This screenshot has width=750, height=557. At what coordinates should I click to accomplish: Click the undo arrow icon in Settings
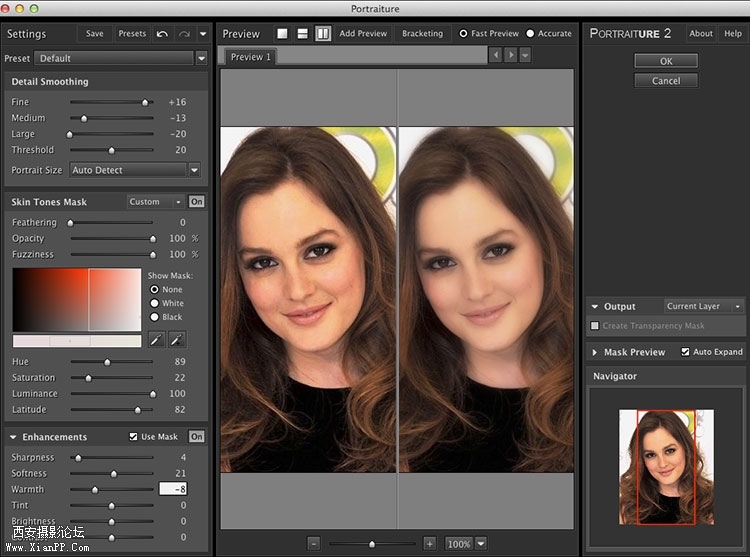click(x=163, y=34)
